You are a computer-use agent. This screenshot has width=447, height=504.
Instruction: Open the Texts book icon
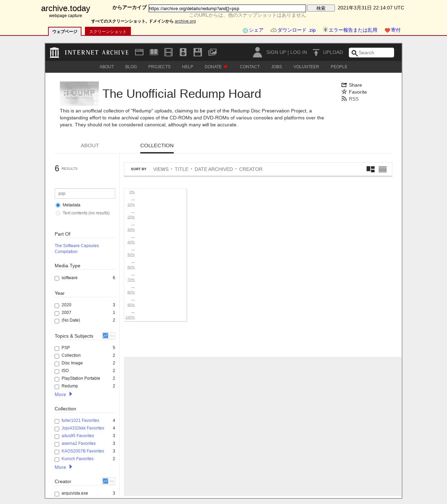[154, 52]
